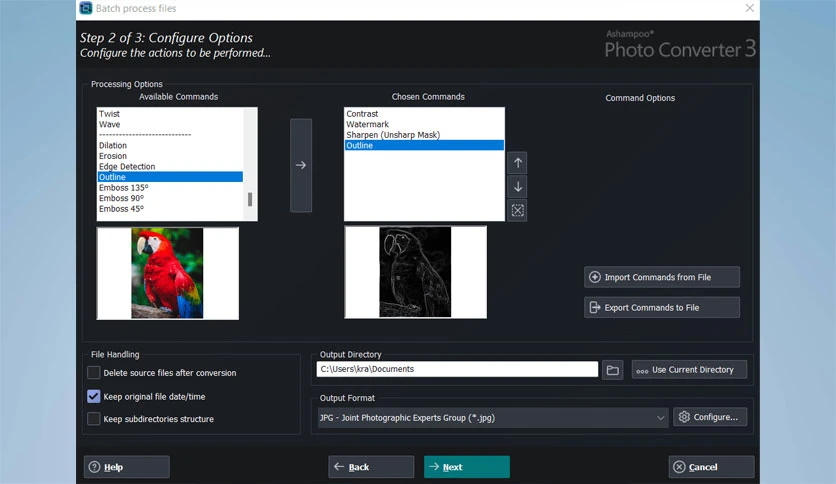
Task: Select Outline in Available Commands
Action: point(170,177)
